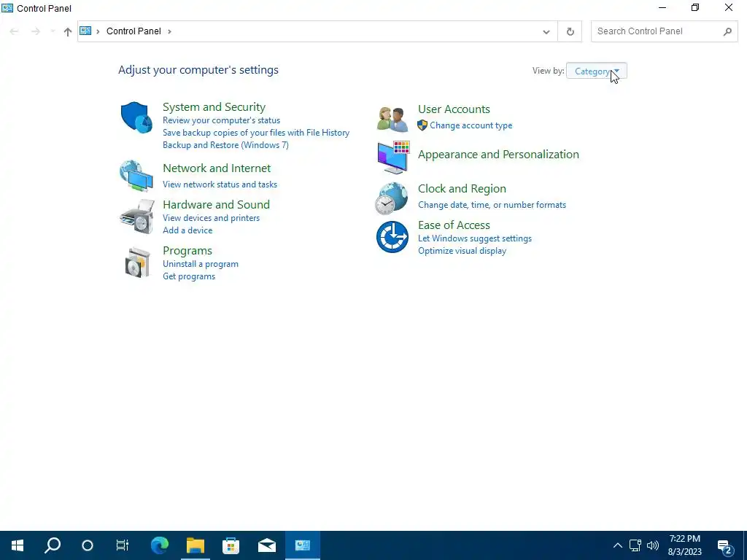Screen dimensions: 747x560
Task: Go up one level with the Up arrow
Action: click(68, 31)
